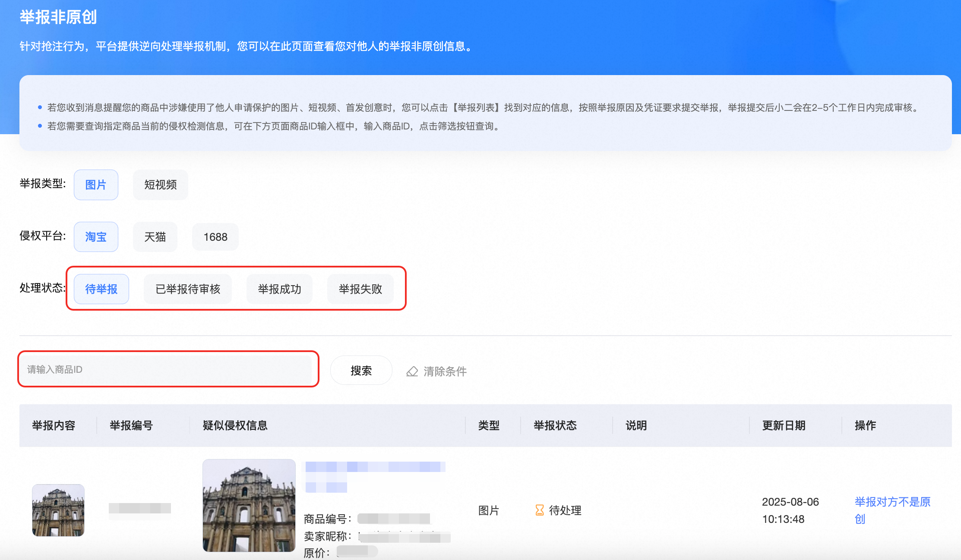
Task: Click the 处理状态 label
Action: [43, 288]
